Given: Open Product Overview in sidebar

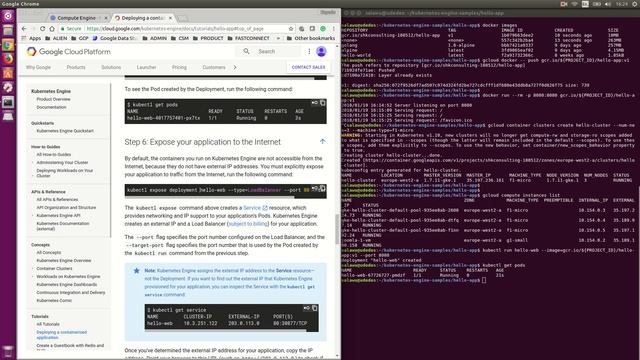Looking at the screenshot, I should coord(53,99).
